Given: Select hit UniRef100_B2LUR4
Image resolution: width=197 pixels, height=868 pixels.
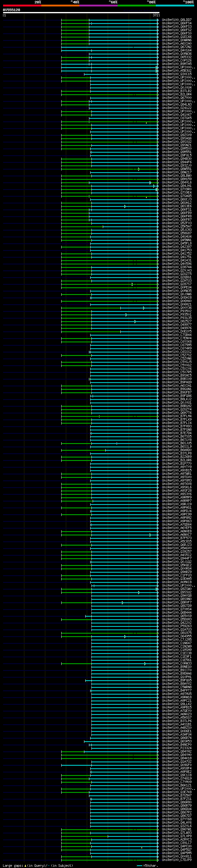Looking at the screenshot, I should pyautogui.click(x=177, y=95).
